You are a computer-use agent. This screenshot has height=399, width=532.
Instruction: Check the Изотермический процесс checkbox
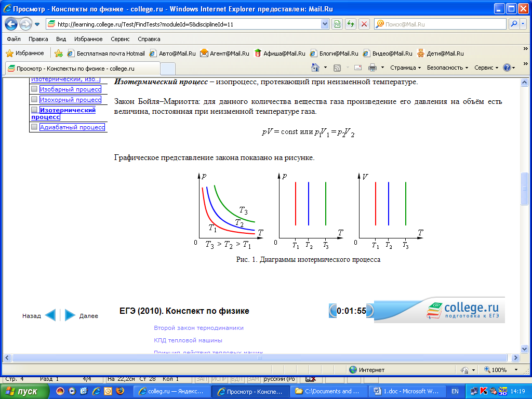coord(34,110)
